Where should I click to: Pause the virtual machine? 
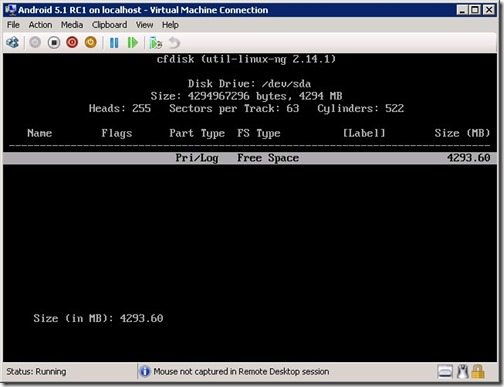pyautogui.click(x=114, y=43)
